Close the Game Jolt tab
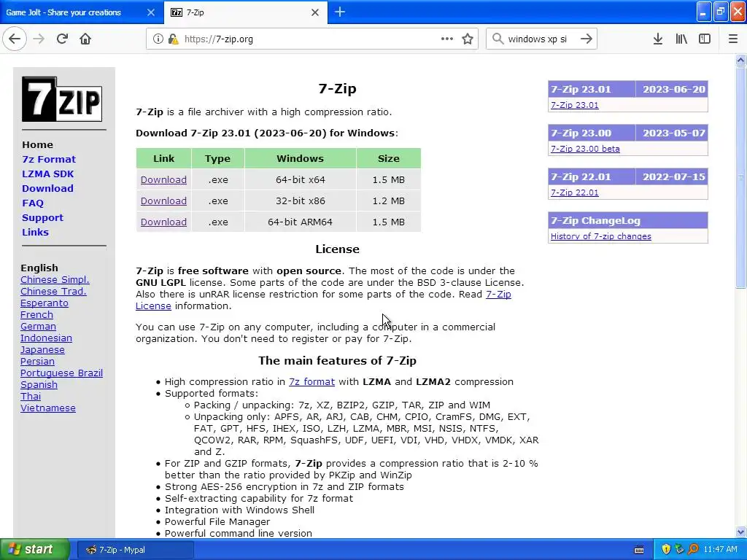This screenshot has width=747, height=560. [151, 12]
